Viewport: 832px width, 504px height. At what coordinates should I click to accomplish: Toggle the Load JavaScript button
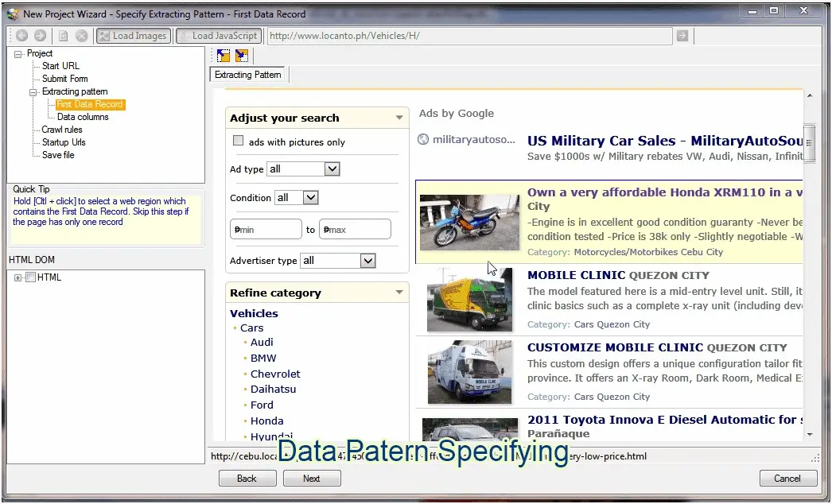(x=219, y=36)
